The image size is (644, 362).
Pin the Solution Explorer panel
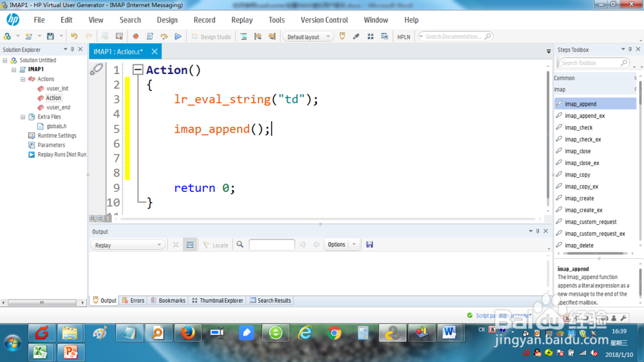click(72, 50)
